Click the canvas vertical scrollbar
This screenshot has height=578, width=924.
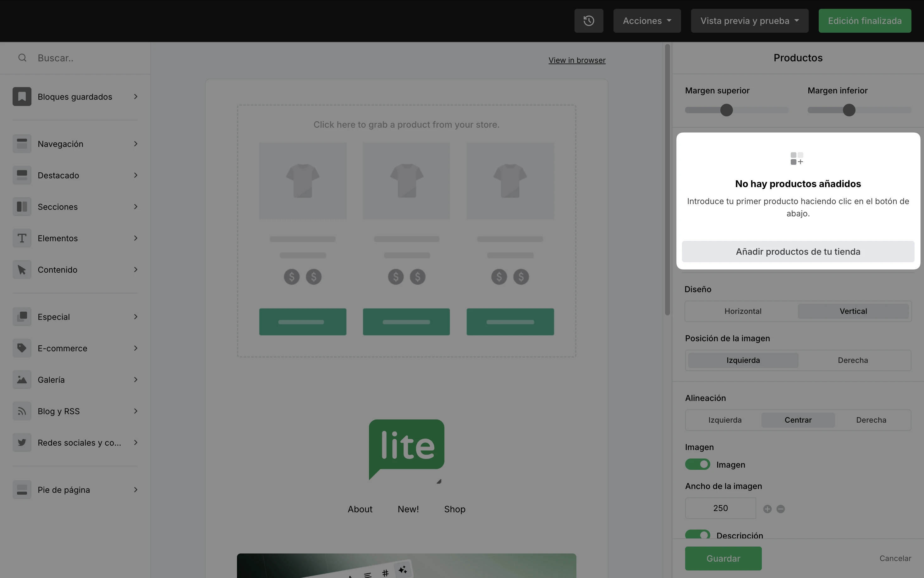tap(667, 180)
